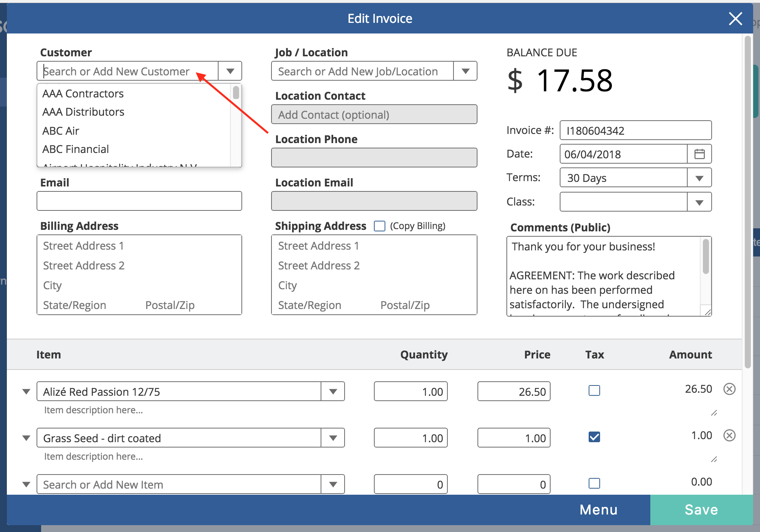Remove the Alizé Red Passion line item
Image resolution: width=760 pixels, height=532 pixels.
pos(730,389)
